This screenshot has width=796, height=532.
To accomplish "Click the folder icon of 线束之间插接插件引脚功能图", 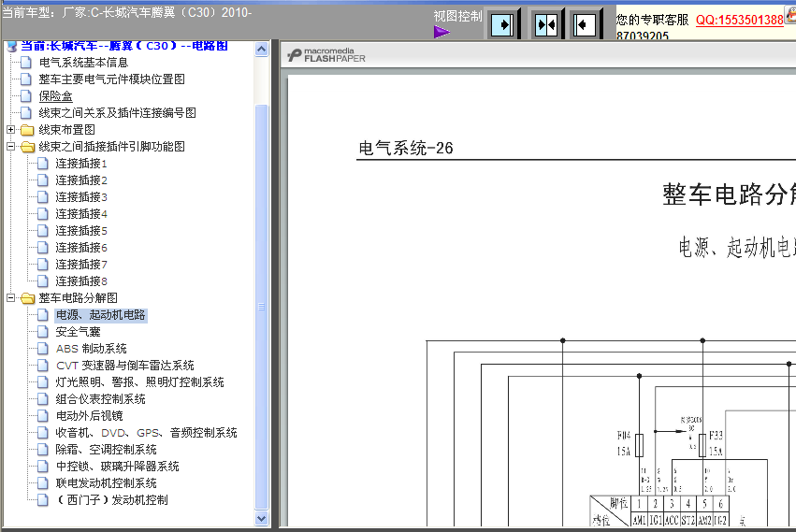I will point(27,147).
